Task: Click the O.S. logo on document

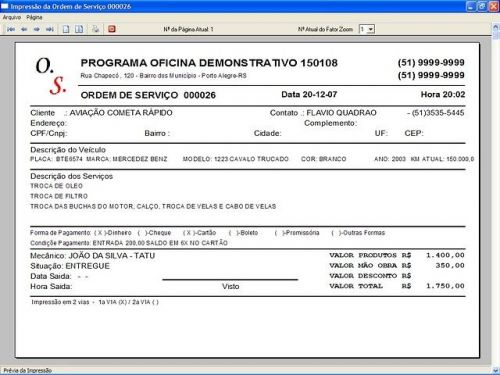Action: click(x=51, y=76)
